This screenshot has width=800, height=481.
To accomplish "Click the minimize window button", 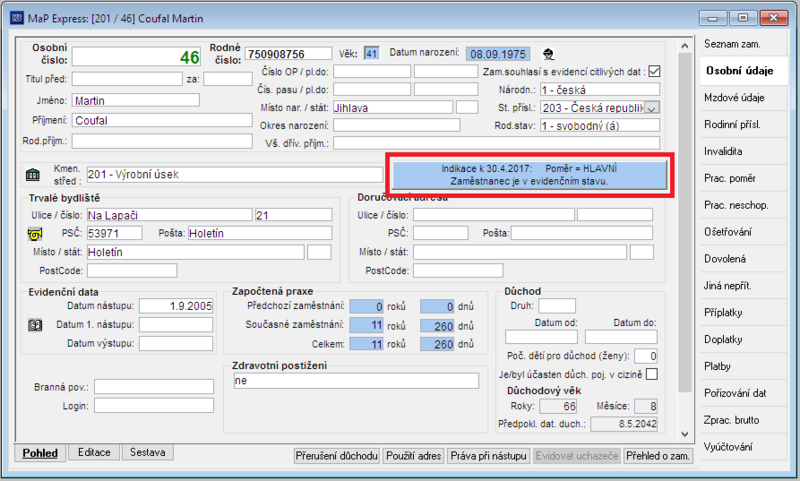I will click(713, 18).
